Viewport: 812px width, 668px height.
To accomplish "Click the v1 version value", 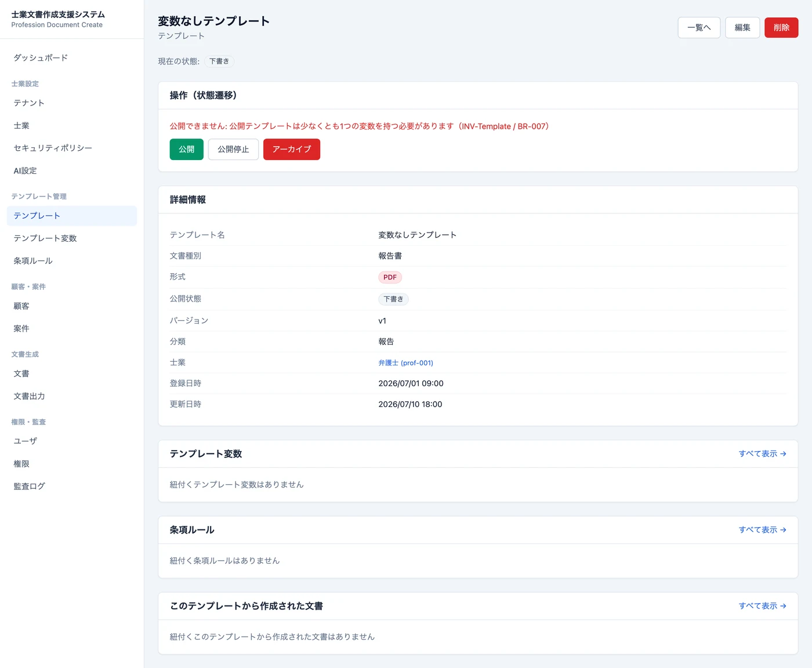I will pos(382,321).
